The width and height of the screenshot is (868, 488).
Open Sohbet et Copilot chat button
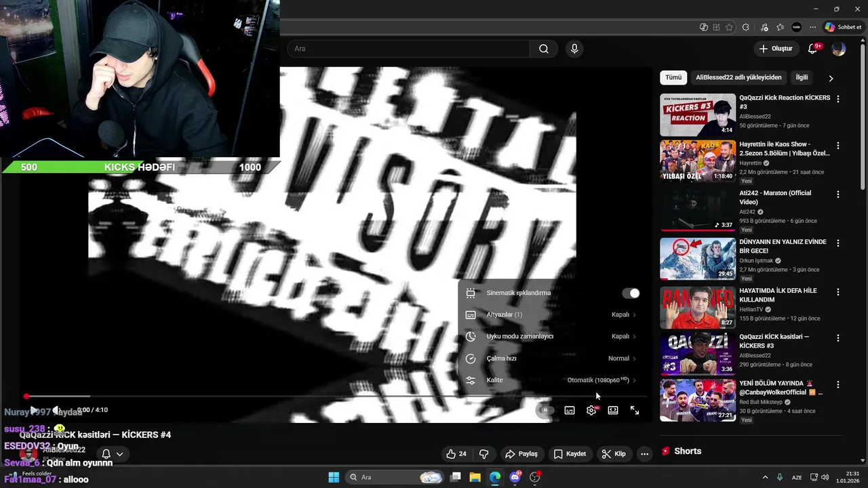843,27
